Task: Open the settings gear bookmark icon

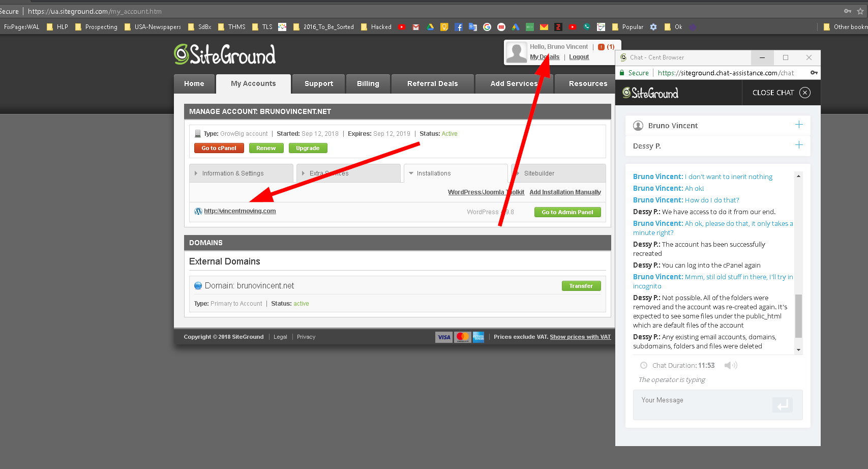Action: 653,27
